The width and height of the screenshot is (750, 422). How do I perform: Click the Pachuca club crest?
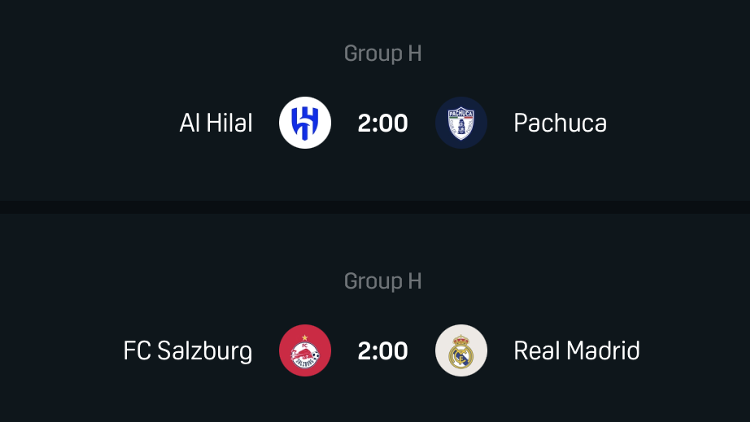point(461,123)
